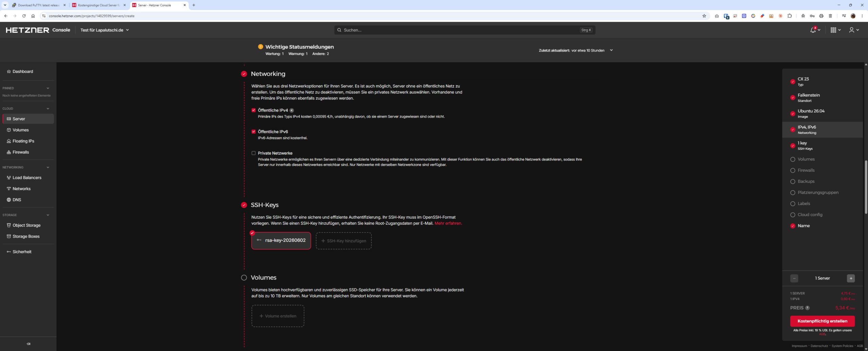
Task: Open project dropdown Test für Lapalutschi.de
Action: pyautogui.click(x=104, y=30)
